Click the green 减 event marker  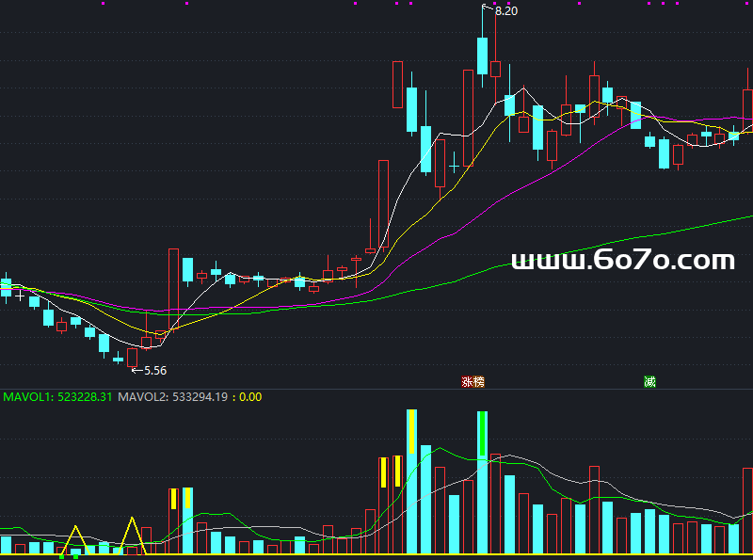[x=649, y=382]
